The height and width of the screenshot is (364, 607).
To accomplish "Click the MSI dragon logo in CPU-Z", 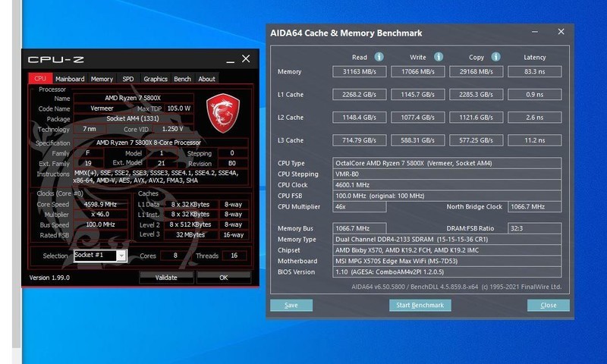I will click(x=223, y=113).
